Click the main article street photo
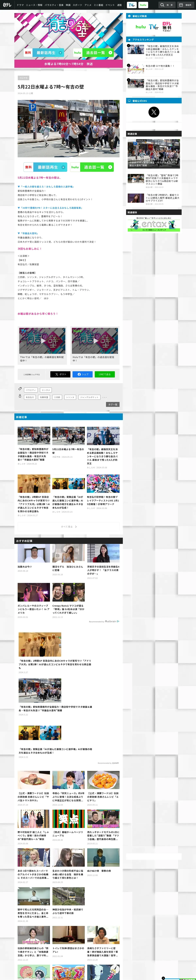 pyautogui.click(x=68, y=128)
